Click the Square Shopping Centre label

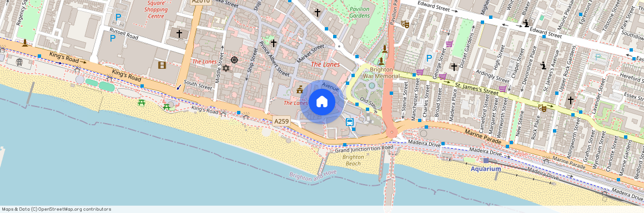pyautogui.click(x=155, y=9)
